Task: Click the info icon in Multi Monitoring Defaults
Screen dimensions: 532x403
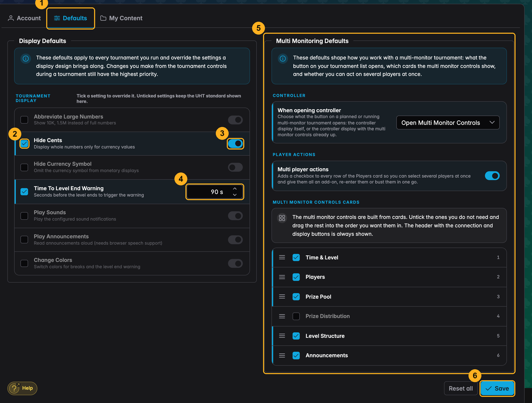Action: [283, 59]
